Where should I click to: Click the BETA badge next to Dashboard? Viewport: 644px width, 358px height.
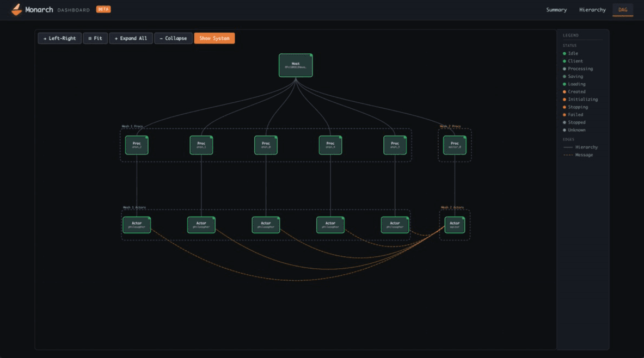[103, 9]
